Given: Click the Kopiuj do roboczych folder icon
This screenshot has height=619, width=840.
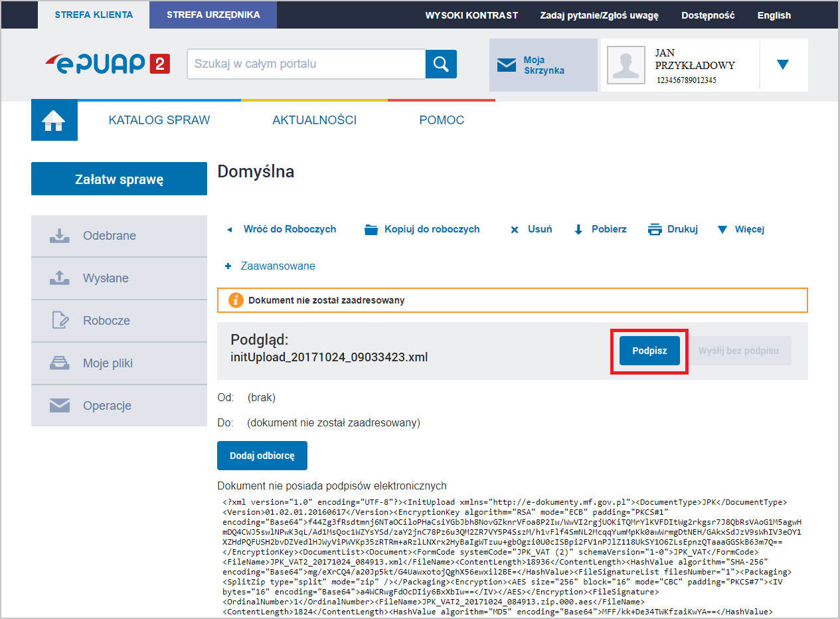Looking at the screenshot, I should pyautogui.click(x=372, y=228).
